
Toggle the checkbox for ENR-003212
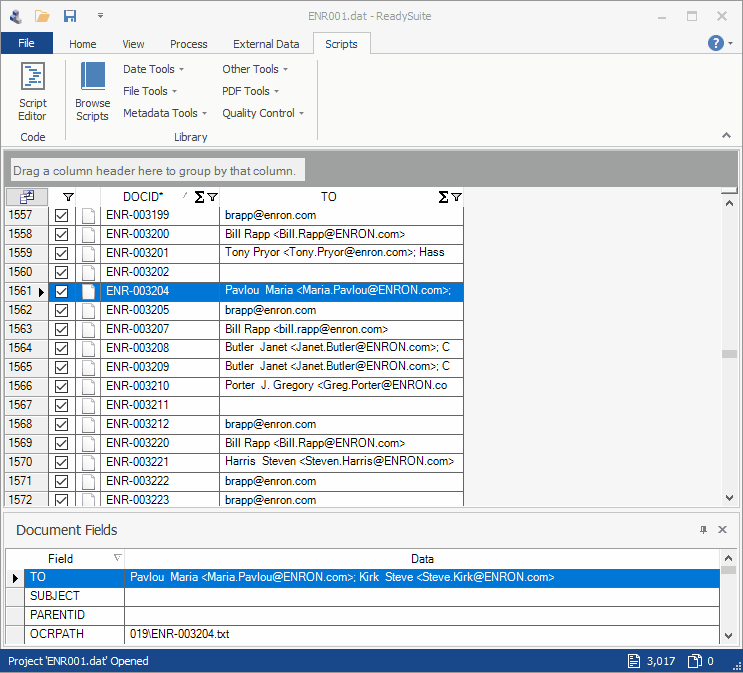pyautogui.click(x=61, y=424)
